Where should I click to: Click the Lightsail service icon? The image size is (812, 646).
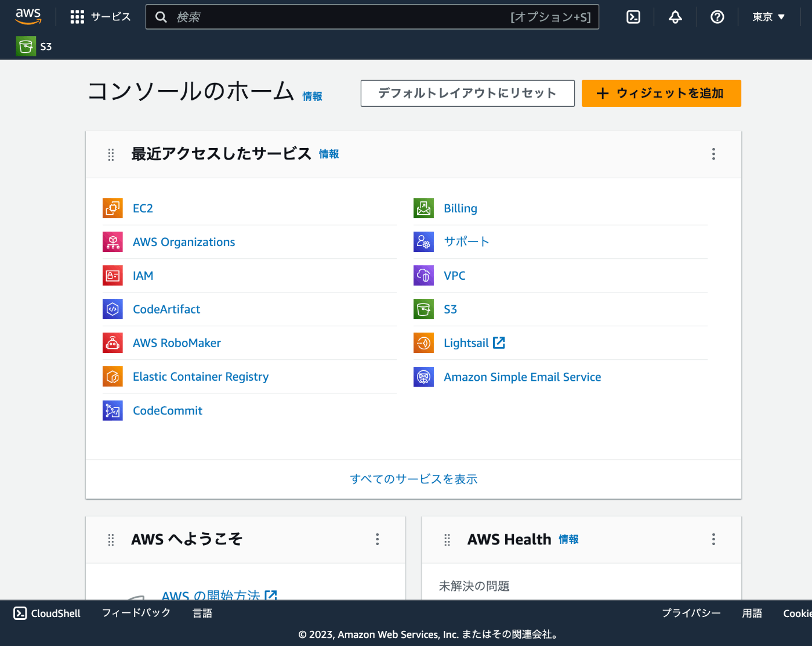point(423,342)
